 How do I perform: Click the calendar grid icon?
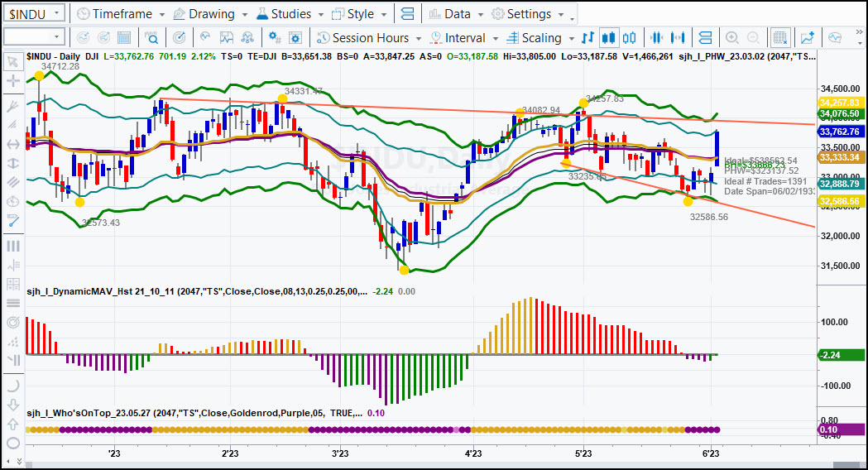click(124, 37)
